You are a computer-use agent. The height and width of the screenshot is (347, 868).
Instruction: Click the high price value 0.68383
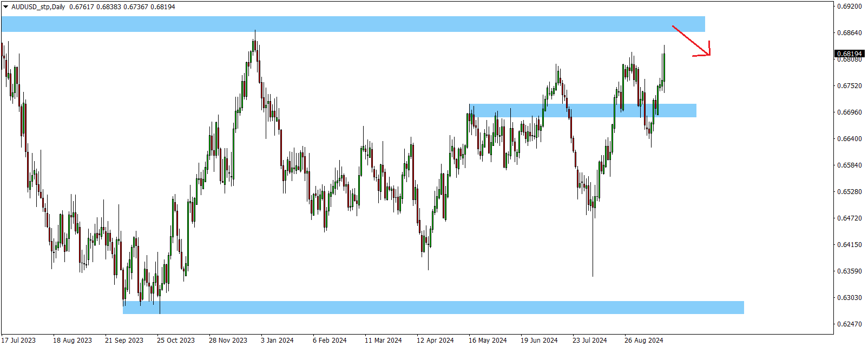(x=108, y=7)
